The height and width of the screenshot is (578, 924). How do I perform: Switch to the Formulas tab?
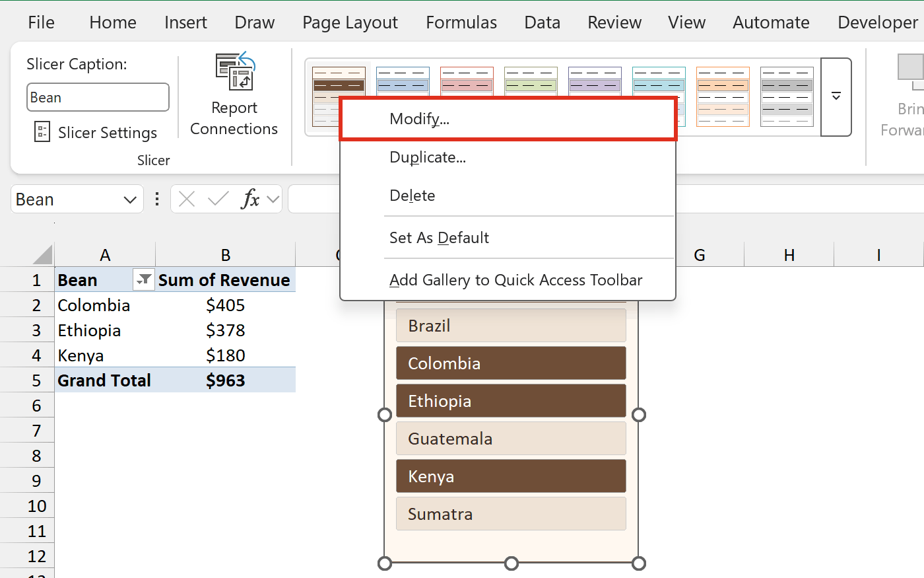point(461,22)
